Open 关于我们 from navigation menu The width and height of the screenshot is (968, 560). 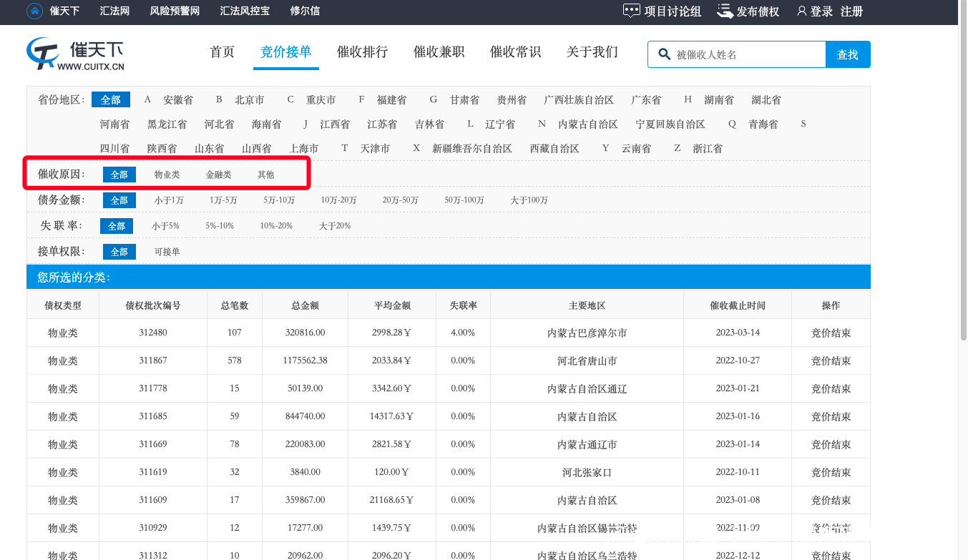(x=592, y=52)
